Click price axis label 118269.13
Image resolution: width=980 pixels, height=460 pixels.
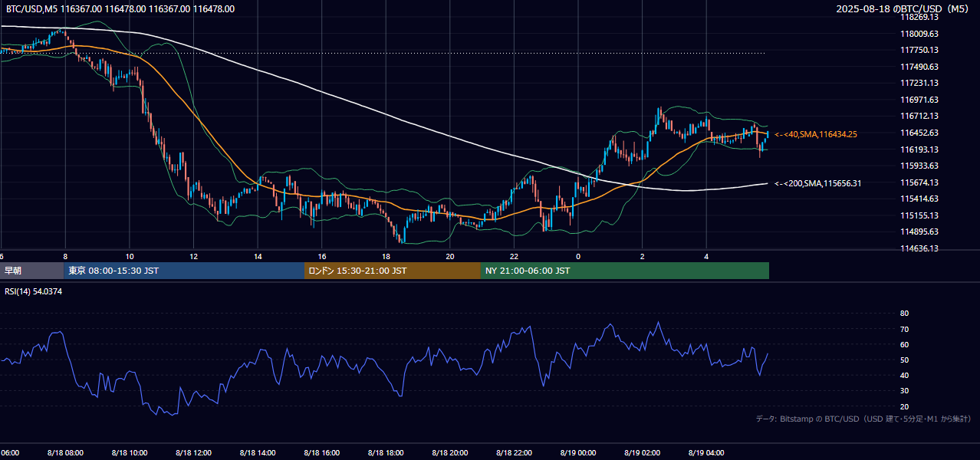point(919,17)
